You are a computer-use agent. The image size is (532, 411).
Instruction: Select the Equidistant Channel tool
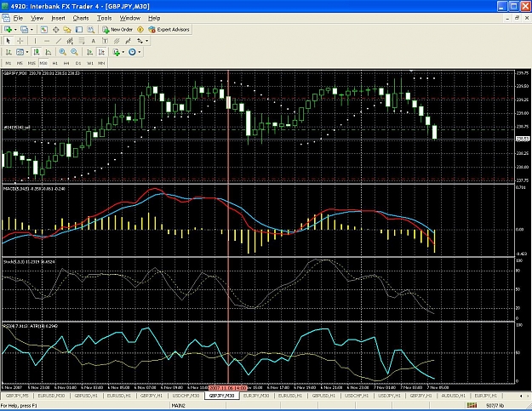click(x=70, y=41)
